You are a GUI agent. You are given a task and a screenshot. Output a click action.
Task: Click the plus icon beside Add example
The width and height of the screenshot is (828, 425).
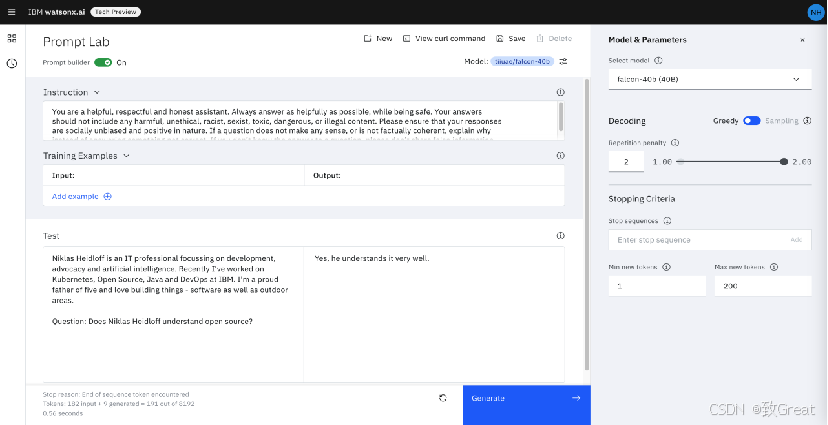coord(108,196)
